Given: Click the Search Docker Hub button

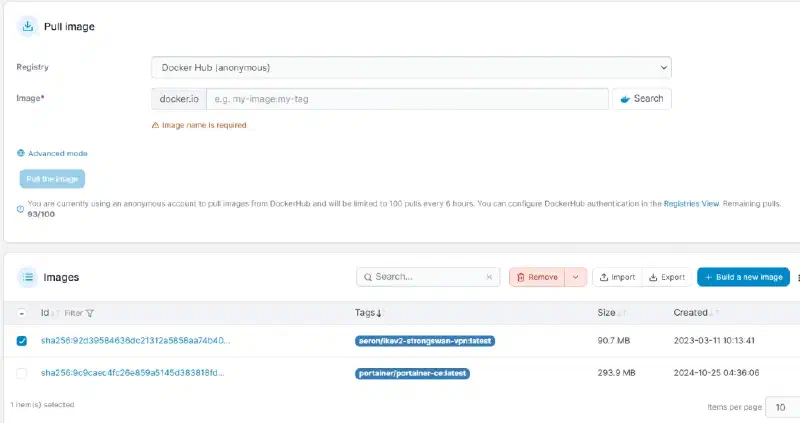Looking at the screenshot, I should 642,99.
